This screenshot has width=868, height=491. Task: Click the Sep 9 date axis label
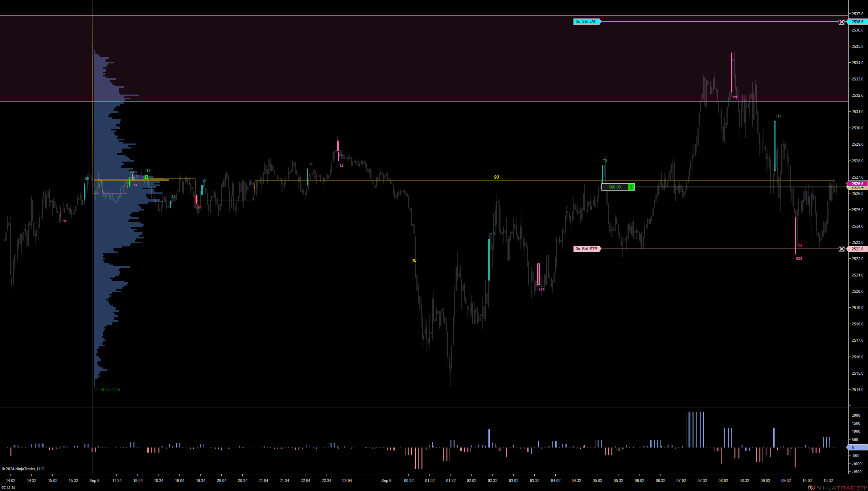[386, 480]
